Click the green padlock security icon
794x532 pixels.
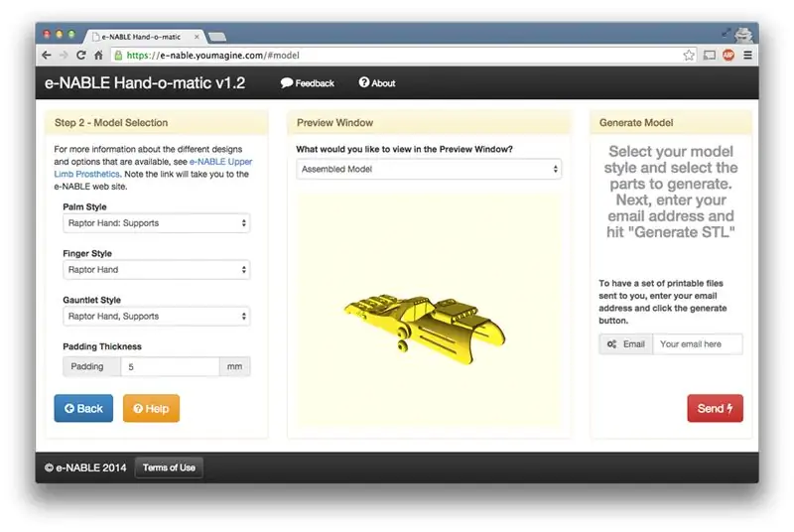tap(118, 56)
